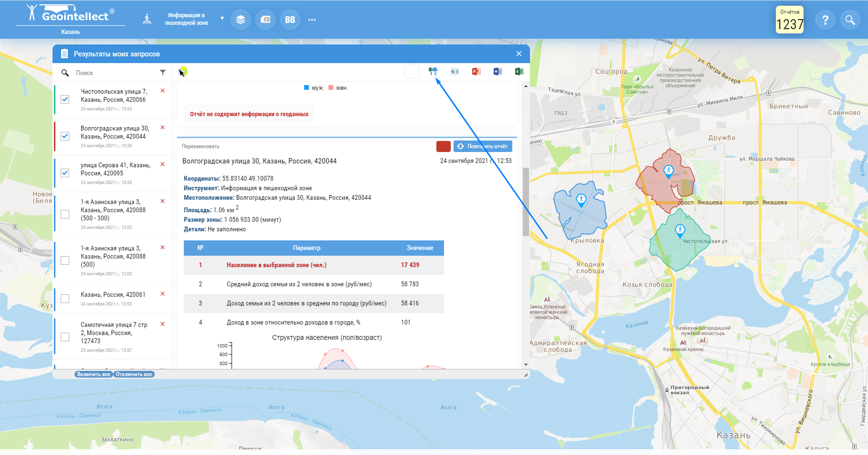Viewport: 868px width, 455px height.
Task: Export report to PowerPoint
Action: 476,72
